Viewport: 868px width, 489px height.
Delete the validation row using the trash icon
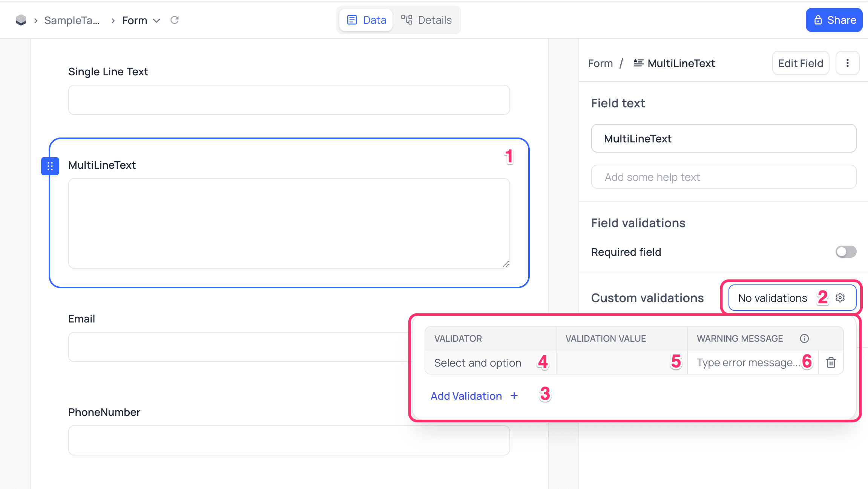click(x=831, y=362)
